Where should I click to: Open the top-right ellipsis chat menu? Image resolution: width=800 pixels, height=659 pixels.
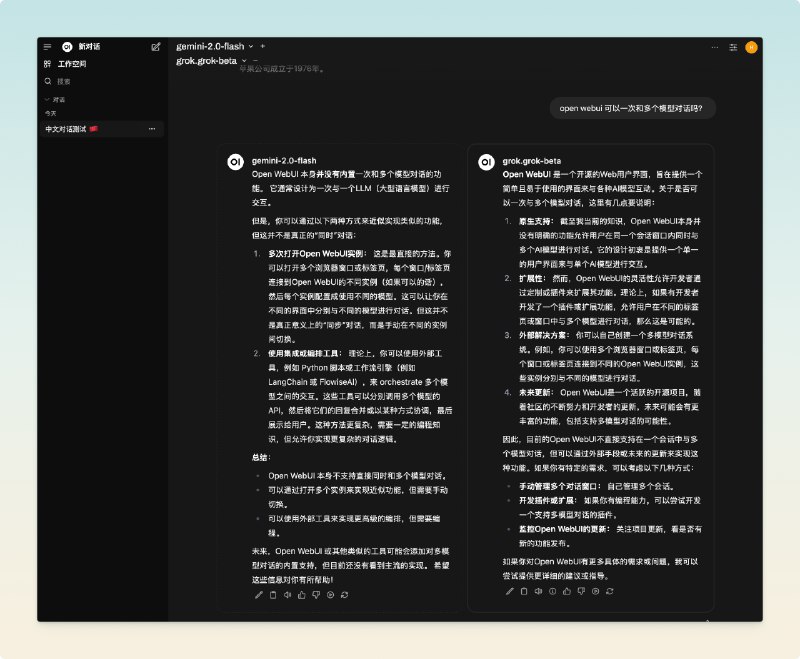click(714, 47)
